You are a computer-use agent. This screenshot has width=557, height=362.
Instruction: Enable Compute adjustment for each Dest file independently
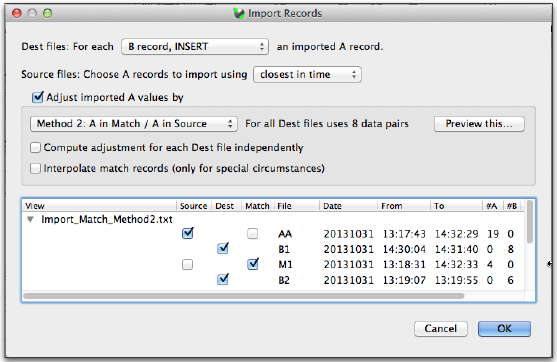tap(36, 147)
